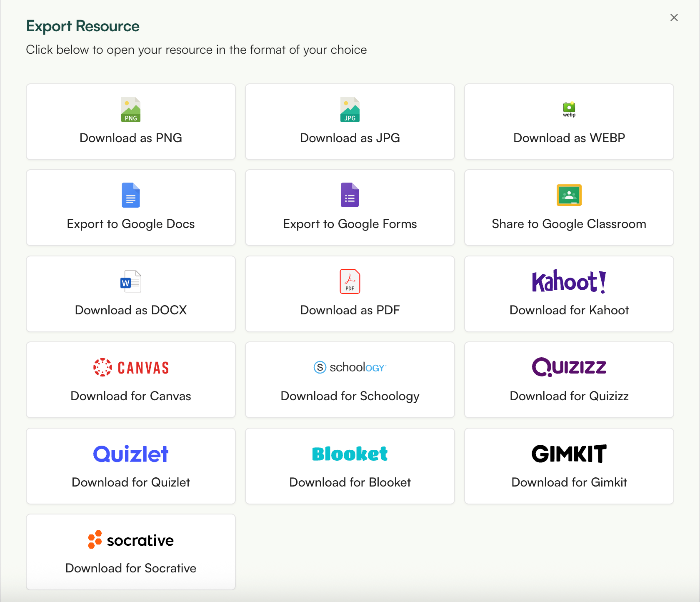
Task: Click the blue Google Docs icon
Action: 130,195
